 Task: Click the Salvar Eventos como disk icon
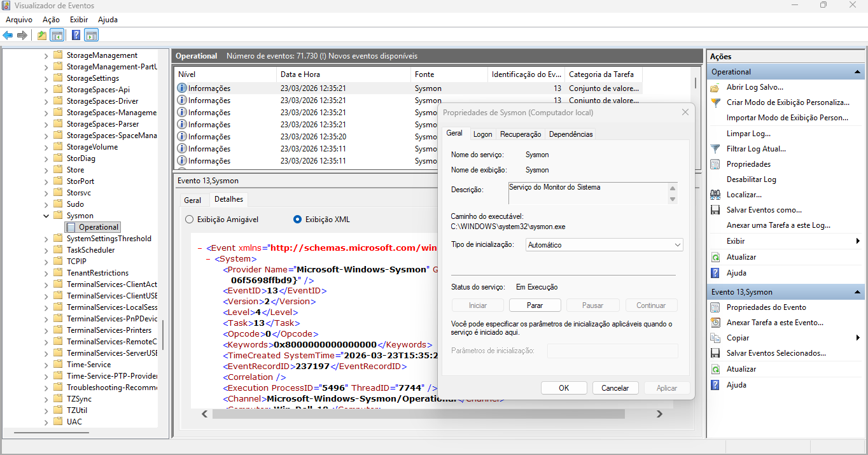tap(716, 209)
